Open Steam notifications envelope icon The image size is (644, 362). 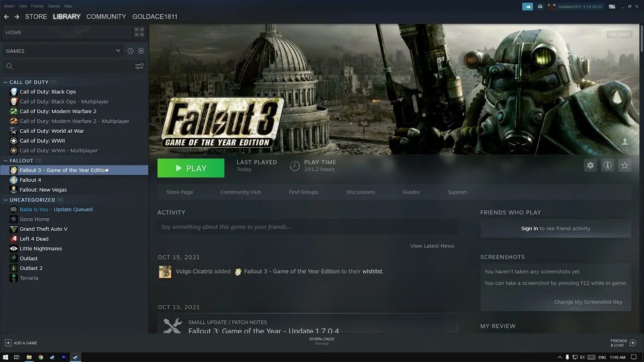click(x=540, y=7)
